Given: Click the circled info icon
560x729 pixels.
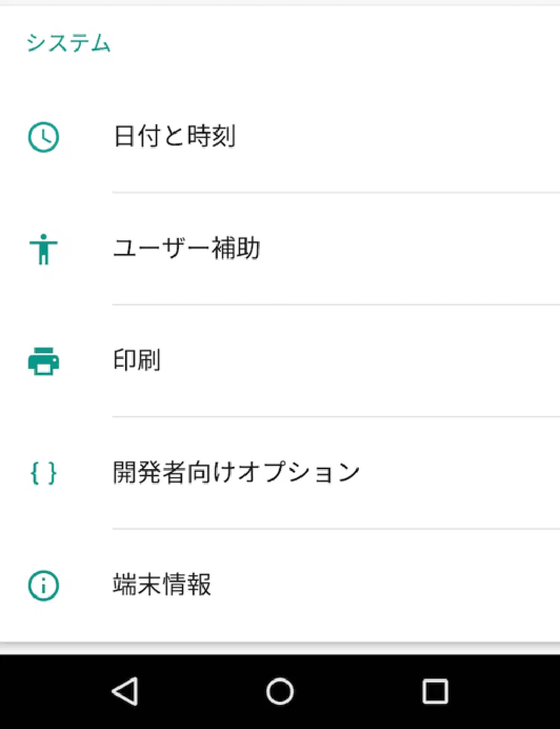Looking at the screenshot, I should [x=44, y=586].
